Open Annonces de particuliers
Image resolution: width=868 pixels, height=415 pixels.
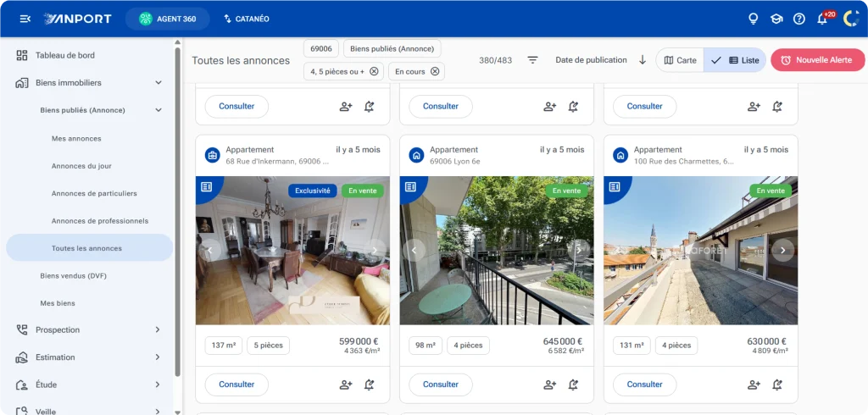click(87, 193)
